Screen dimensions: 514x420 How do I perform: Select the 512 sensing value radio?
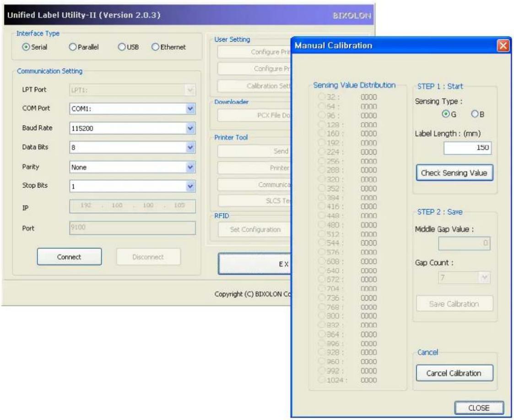322,234
